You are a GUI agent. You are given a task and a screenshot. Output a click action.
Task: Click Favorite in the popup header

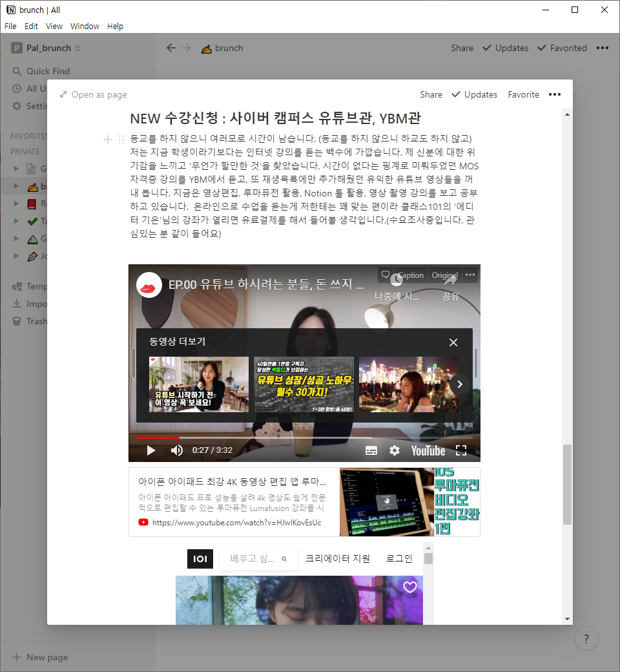[523, 95]
